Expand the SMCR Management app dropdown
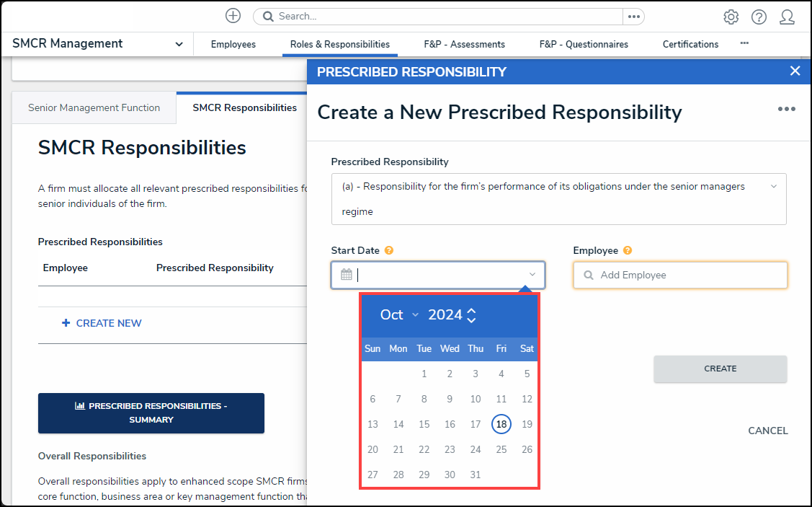 click(x=179, y=44)
